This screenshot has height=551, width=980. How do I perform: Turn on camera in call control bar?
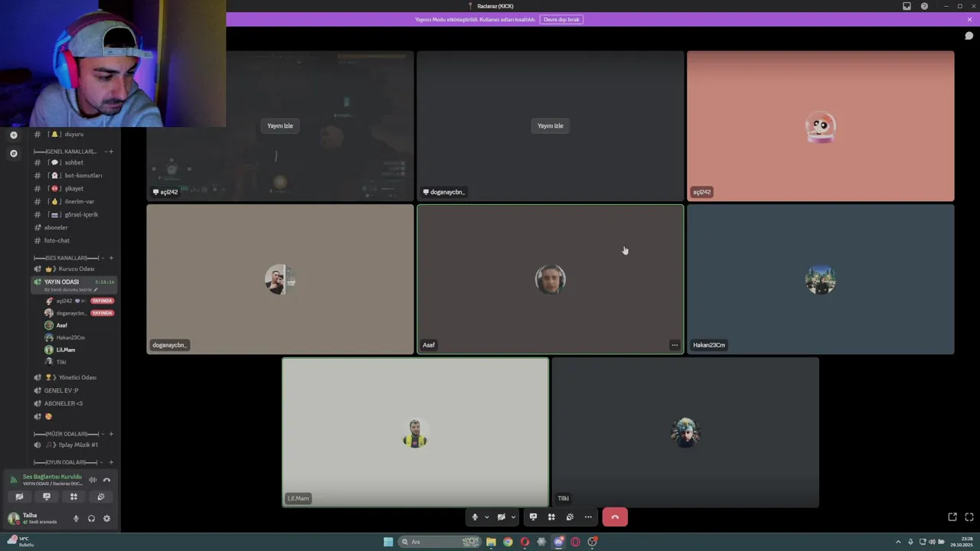coord(501,517)
